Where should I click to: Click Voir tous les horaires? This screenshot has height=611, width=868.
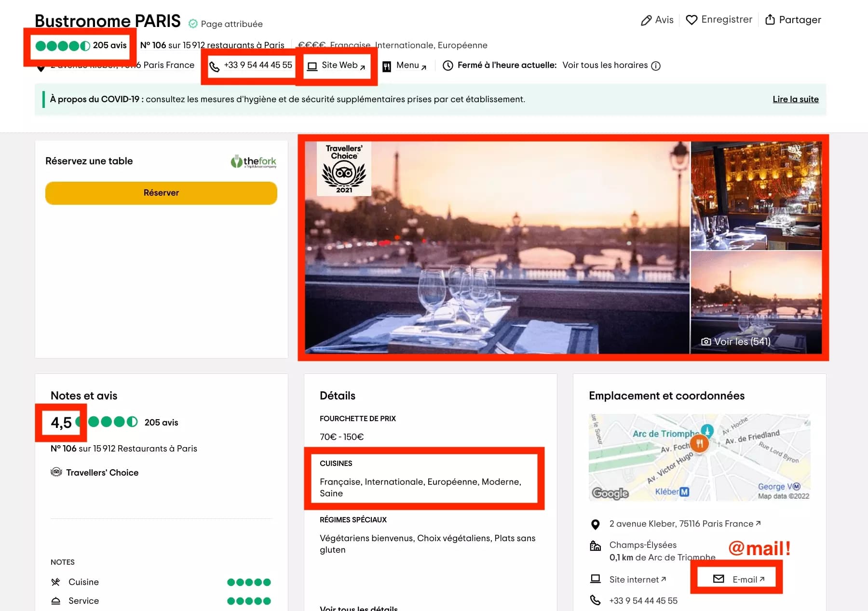click(x=605, y=65)
